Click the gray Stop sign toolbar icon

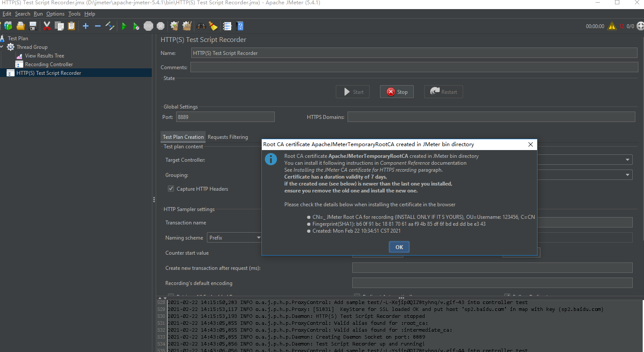point(148,26)
